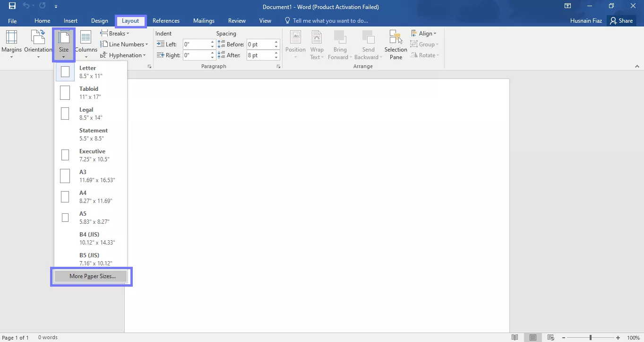
Task: Click the zoom in plus button
Action: coord(618,337)
